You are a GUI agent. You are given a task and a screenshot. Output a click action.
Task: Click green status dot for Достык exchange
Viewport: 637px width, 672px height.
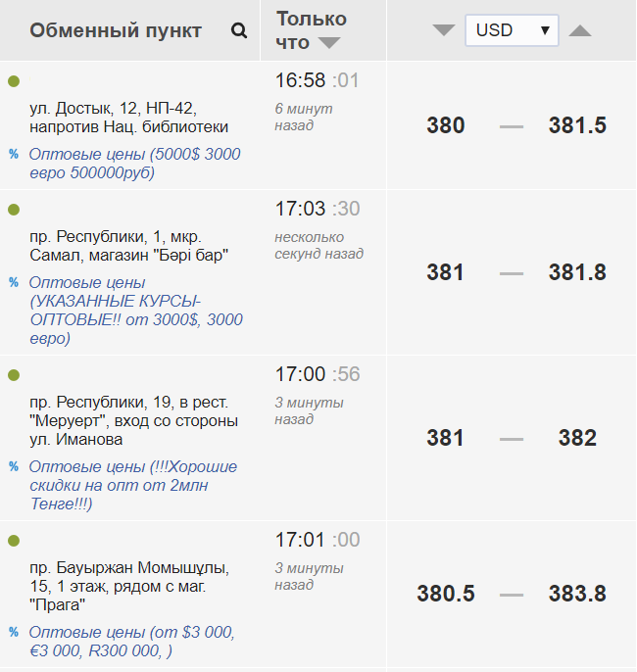pyautogui.click(x=14, y=81)
